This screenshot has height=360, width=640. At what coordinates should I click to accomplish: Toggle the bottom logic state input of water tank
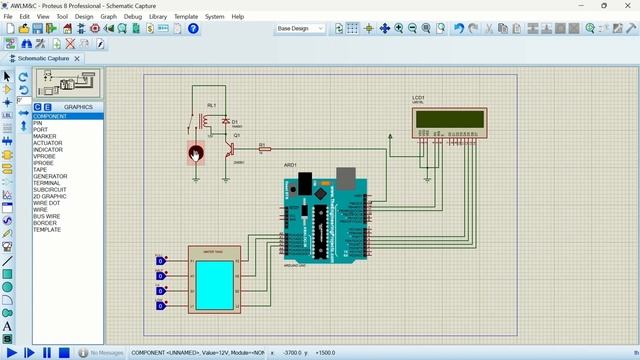tap(161, 306)
